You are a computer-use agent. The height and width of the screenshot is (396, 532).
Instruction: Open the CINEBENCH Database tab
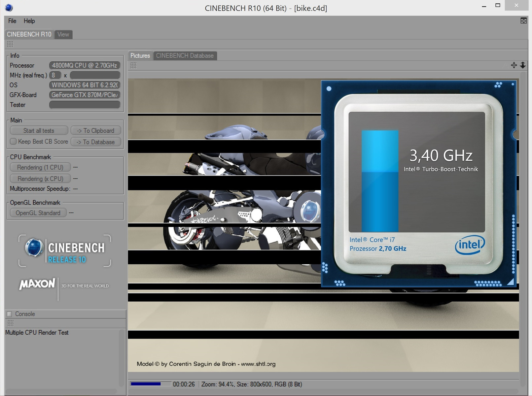click(x=185, y=55)
